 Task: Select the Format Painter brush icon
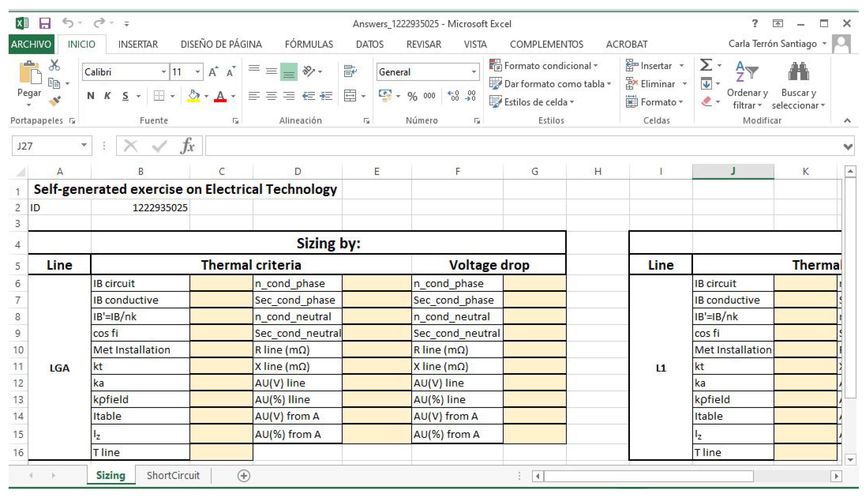tap(54, 101)
